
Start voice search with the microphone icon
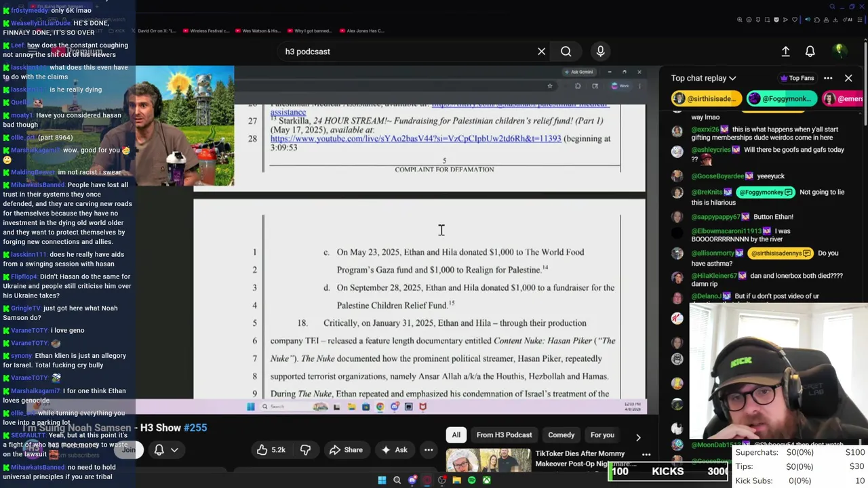tap(600, 52)
